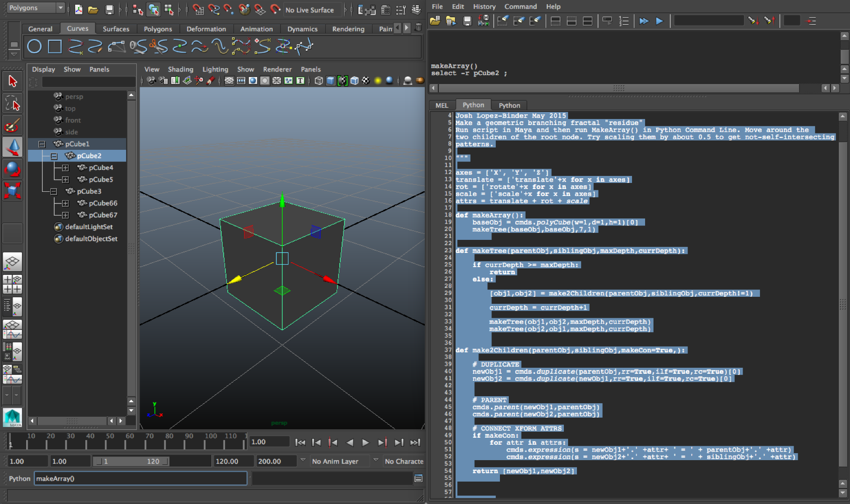Click the NURBS circle shelf icon

(x=35, y=46)
